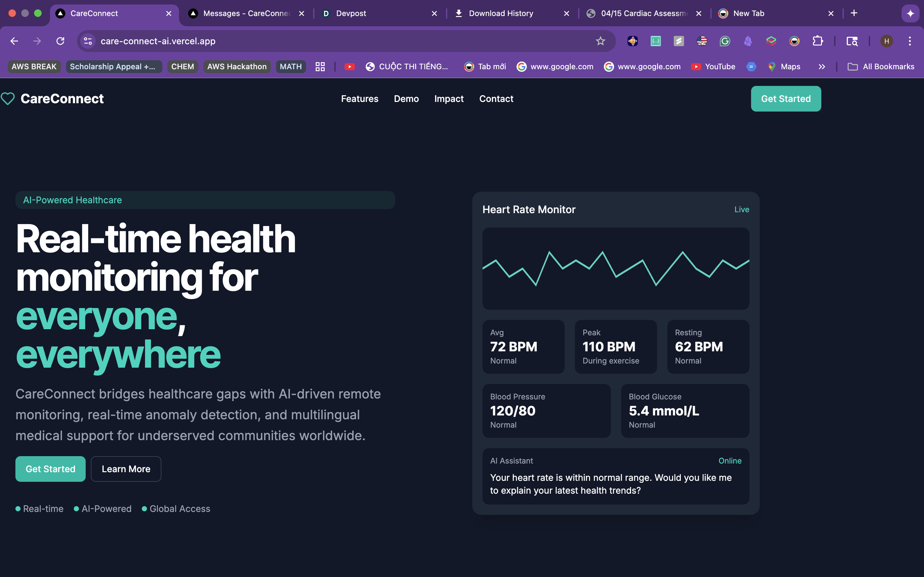The image size is (924, 577).
Task: Open the All Bookmarks folder
Action: (881, 66)
